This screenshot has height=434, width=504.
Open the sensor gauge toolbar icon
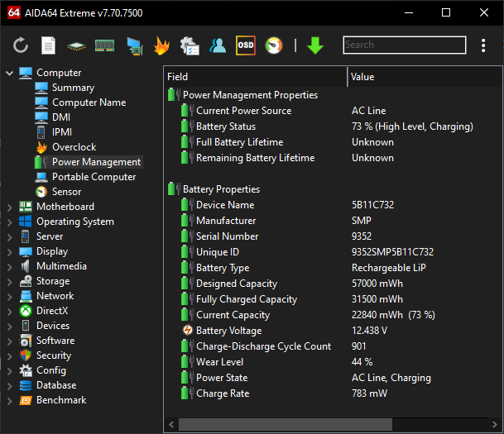click(274, 45)
